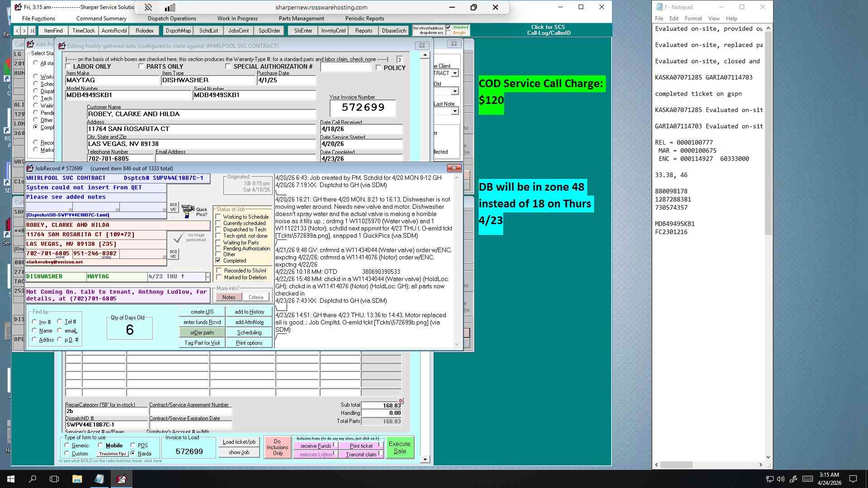Click the pin icon in remote session bar

coord(148,7)
